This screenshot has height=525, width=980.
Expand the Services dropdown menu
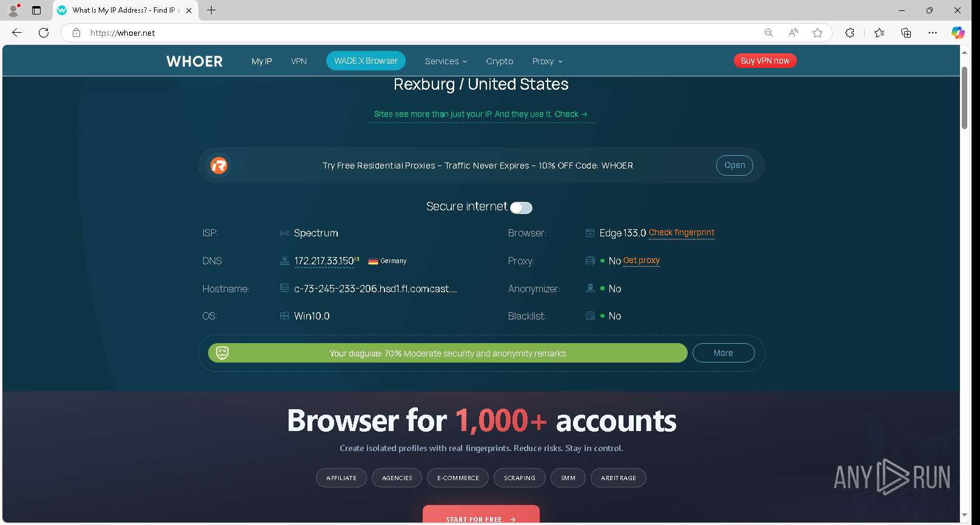coord(446,61)
